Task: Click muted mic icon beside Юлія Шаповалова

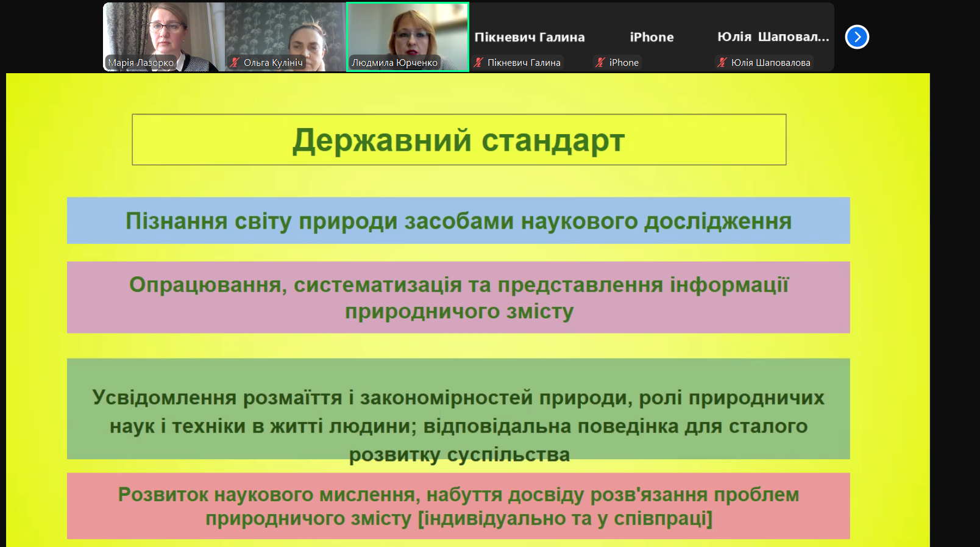Action: pos(722,62)
